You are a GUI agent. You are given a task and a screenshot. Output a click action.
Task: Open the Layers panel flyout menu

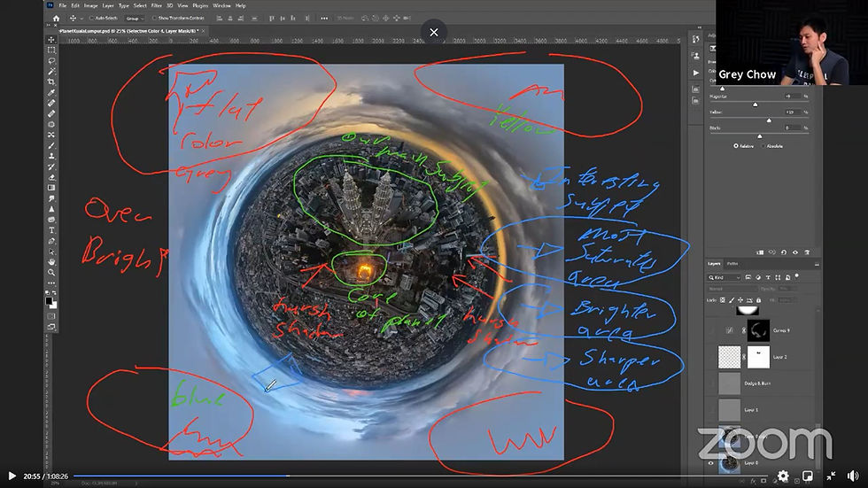(x=817, y=264)
